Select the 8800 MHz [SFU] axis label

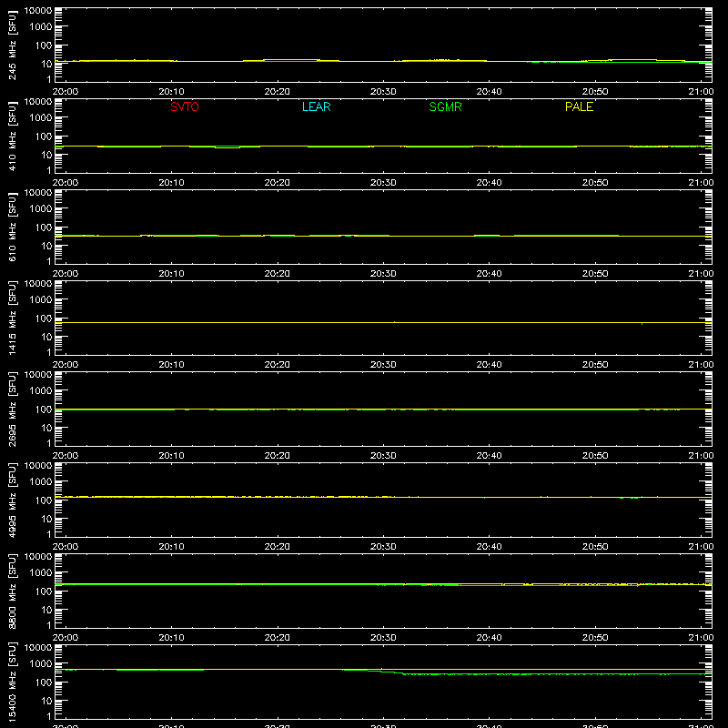tap(12, 591)
